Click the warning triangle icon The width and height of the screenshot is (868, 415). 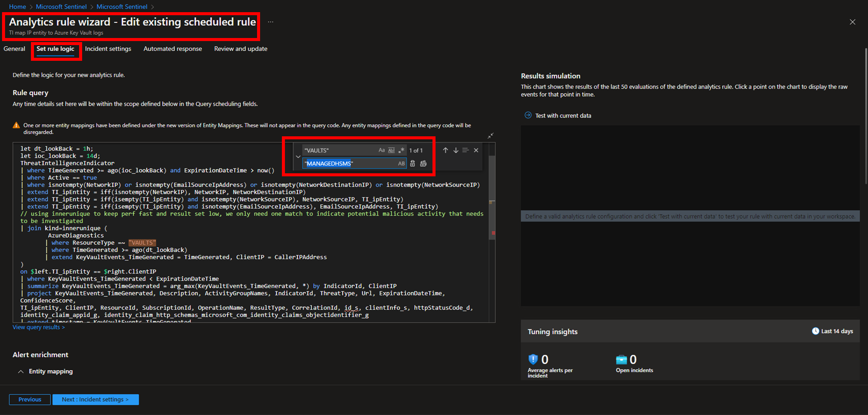(16, 125)
